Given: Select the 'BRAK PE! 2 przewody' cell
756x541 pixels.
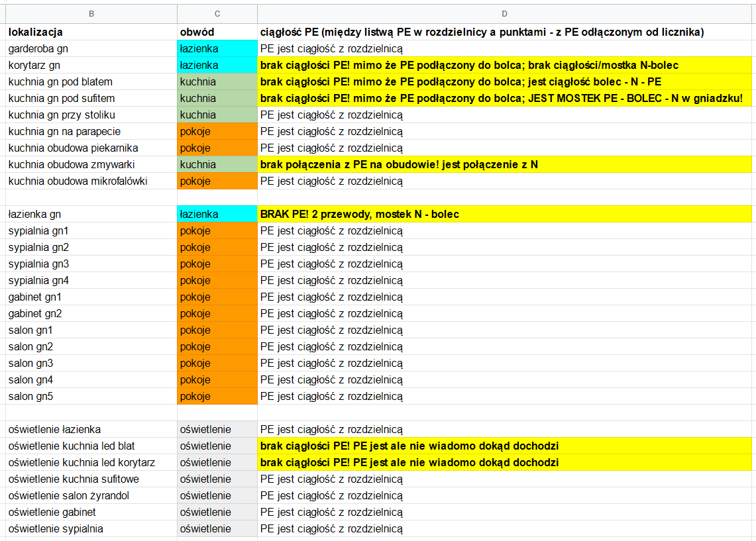Looking at the screenshot, I should click(505, 214).
